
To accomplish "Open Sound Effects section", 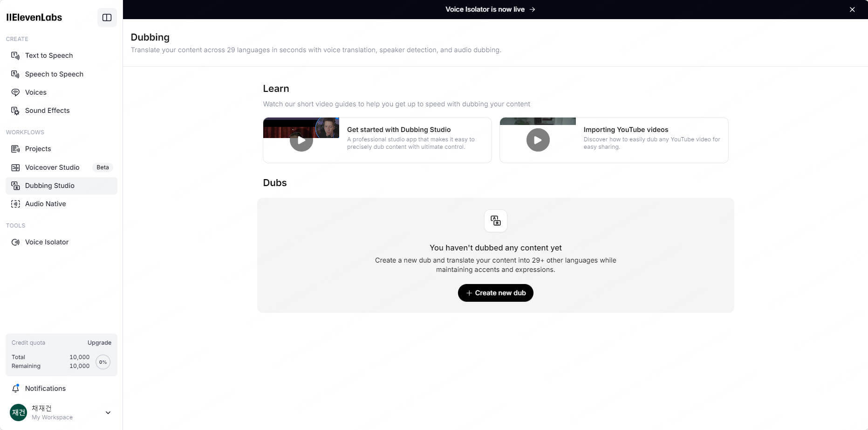I will click(x=62, y=111).
